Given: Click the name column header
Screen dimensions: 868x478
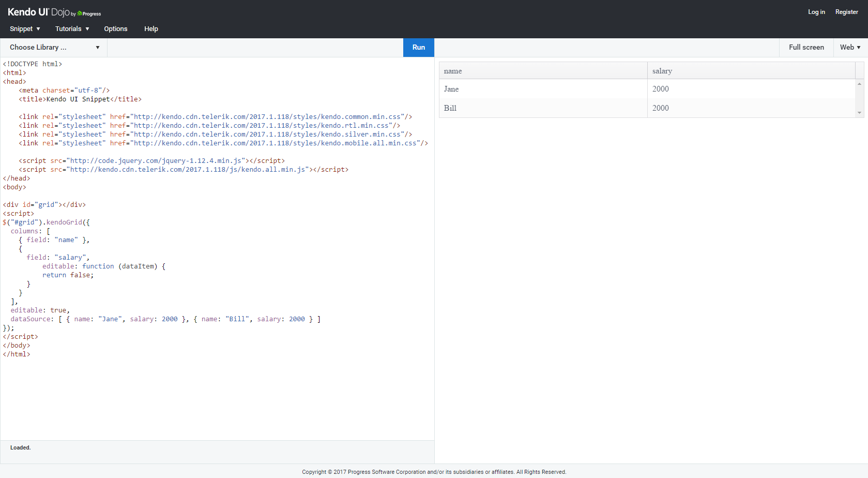Looking at the screenshot, I should 543,71.
